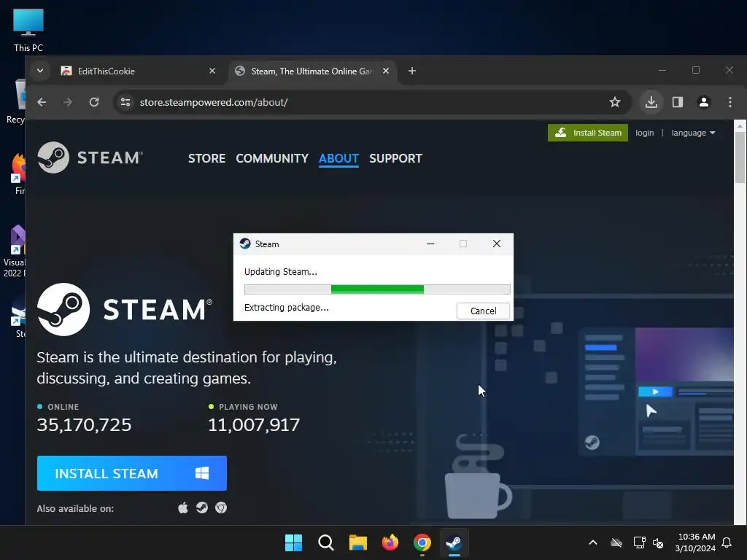Click Chrome OS availability icon
747x560 pixels.
(221, 507)
